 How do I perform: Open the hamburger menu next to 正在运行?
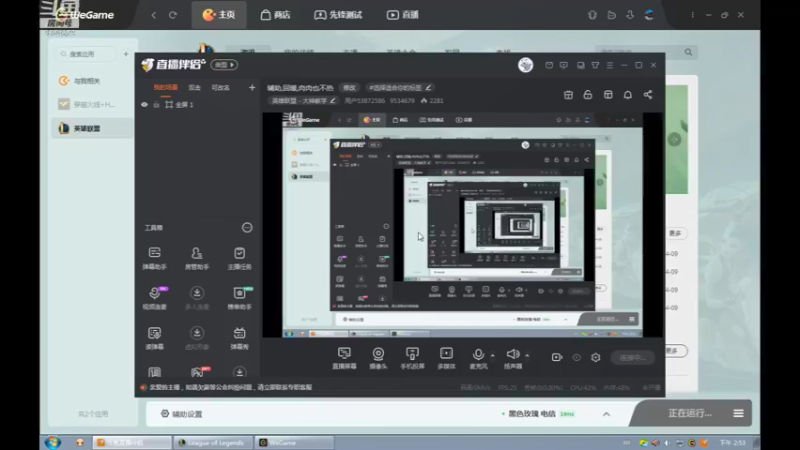click(738, 413)
